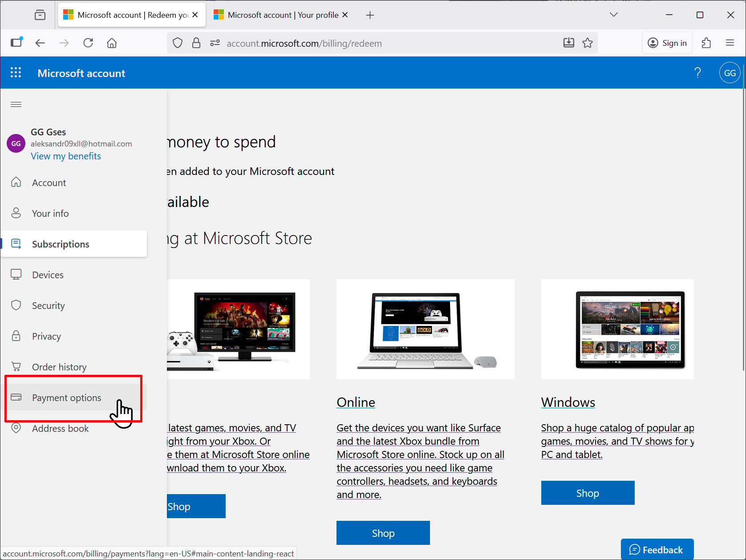This screenshot has height=560, width=746.
Task: Close the Redeem tab
Action: (195, 15)
